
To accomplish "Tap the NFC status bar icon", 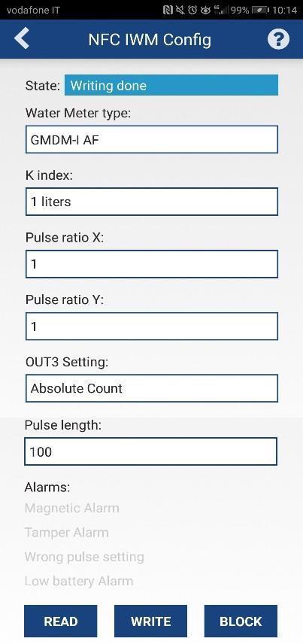I will click(168, 11).
